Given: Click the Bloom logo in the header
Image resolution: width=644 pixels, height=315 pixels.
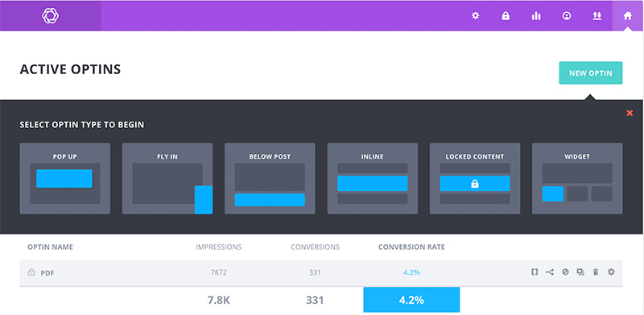Looking at the screenshot, I should [50, 16].
